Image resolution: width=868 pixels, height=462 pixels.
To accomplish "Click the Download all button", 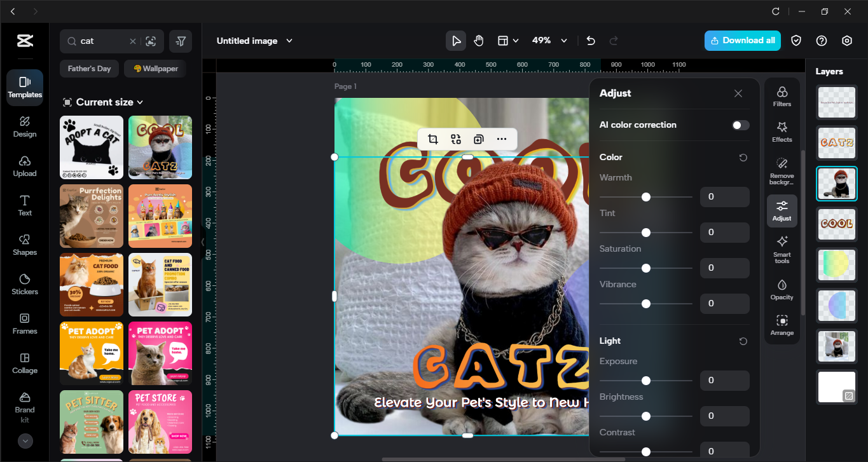I will (742, 40).
